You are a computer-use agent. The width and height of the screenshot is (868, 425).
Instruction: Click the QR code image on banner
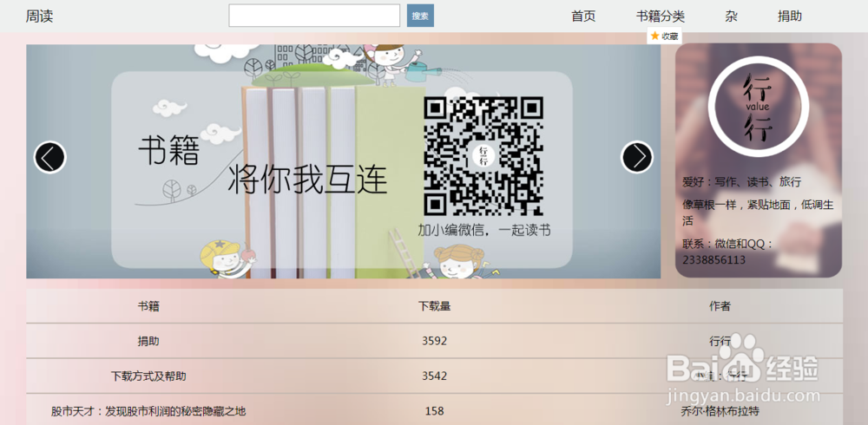click(x=483, y=155)
